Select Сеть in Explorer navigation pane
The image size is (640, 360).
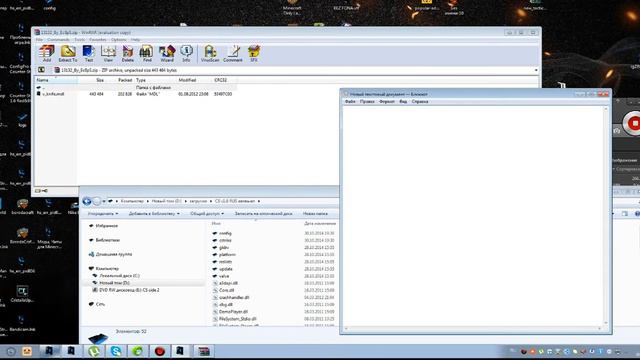[100, 304]
